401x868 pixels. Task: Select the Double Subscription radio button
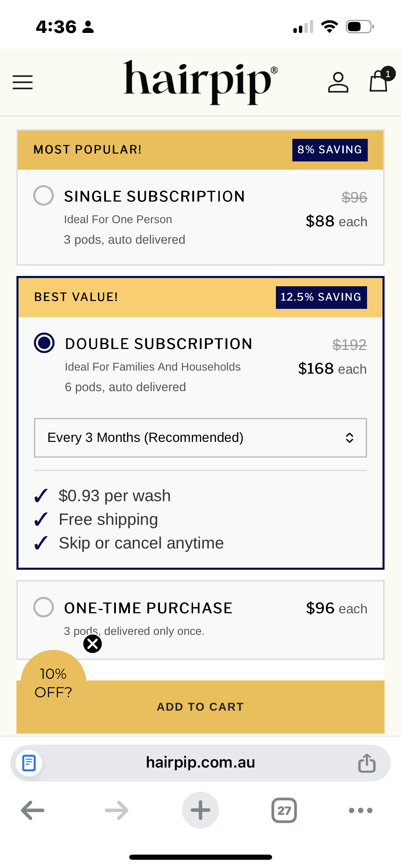coord(44,343)
